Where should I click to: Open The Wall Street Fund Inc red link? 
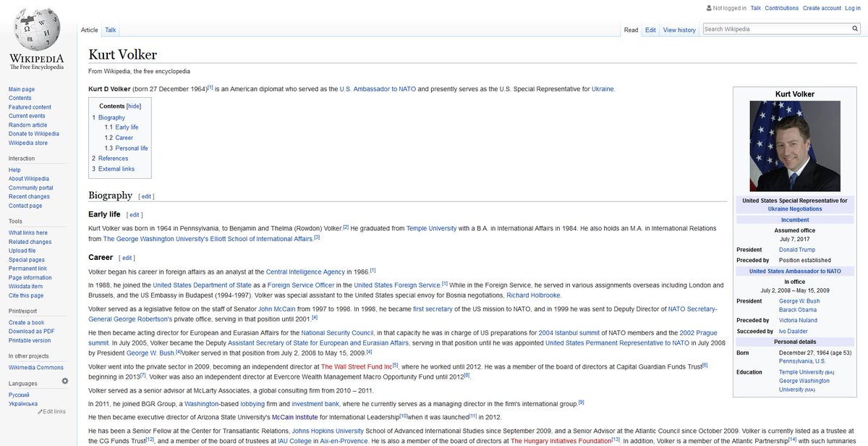pyautogui.click(x=357, y=367)
